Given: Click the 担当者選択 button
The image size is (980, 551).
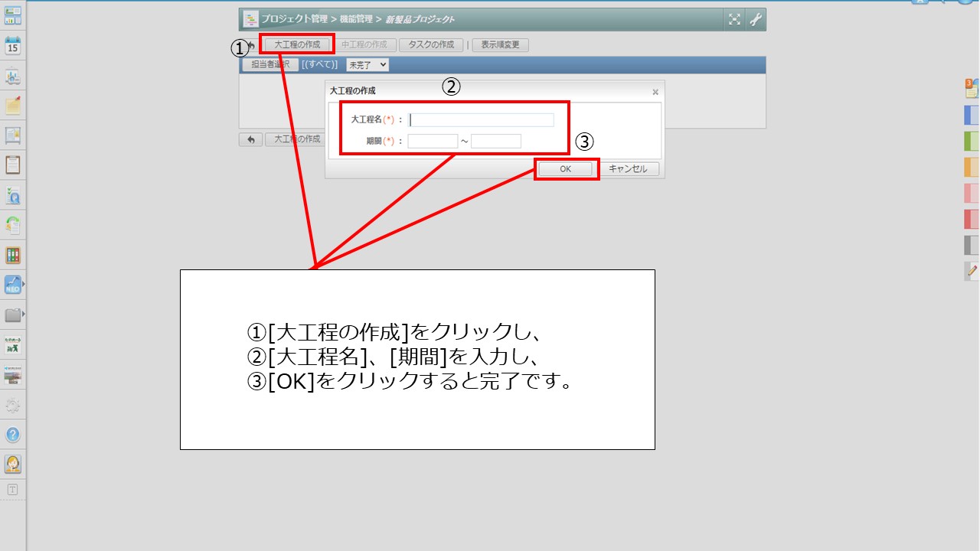Looking at the screenshot, I should (x=270, y=65).
